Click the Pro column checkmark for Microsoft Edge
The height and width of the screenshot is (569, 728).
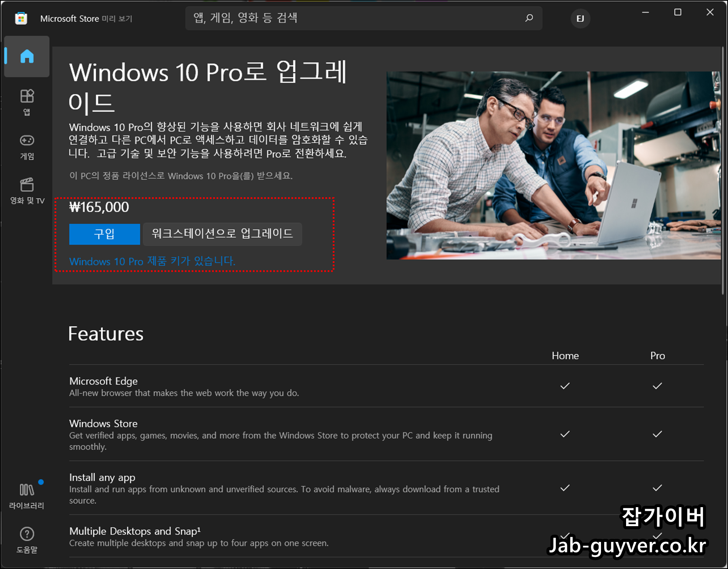[x=657, y=385]
